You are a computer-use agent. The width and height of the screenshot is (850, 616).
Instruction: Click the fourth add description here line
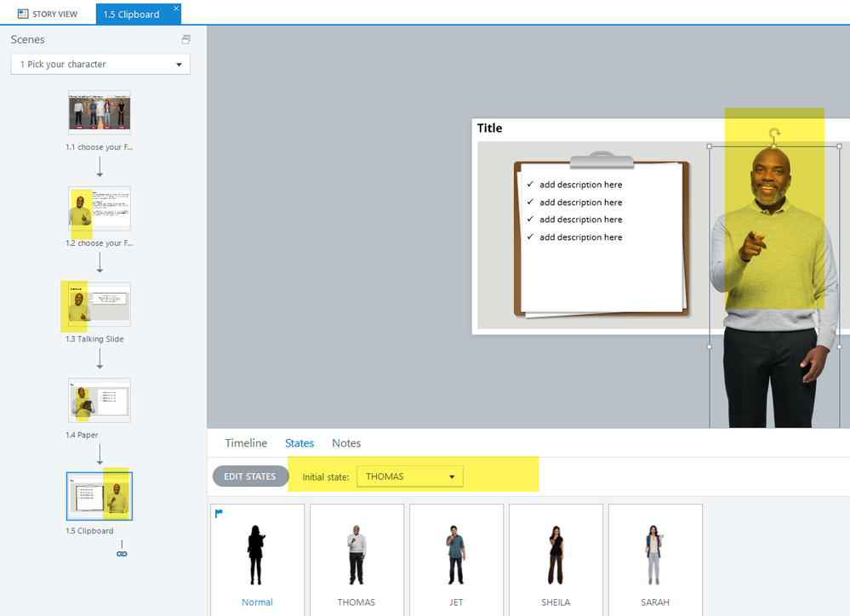coord(580,237)
